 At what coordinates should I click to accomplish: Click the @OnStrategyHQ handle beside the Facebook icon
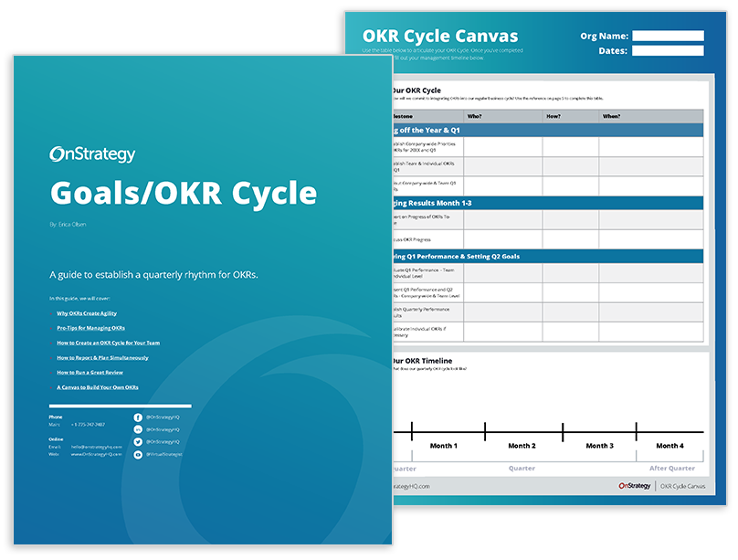[163, 417]
